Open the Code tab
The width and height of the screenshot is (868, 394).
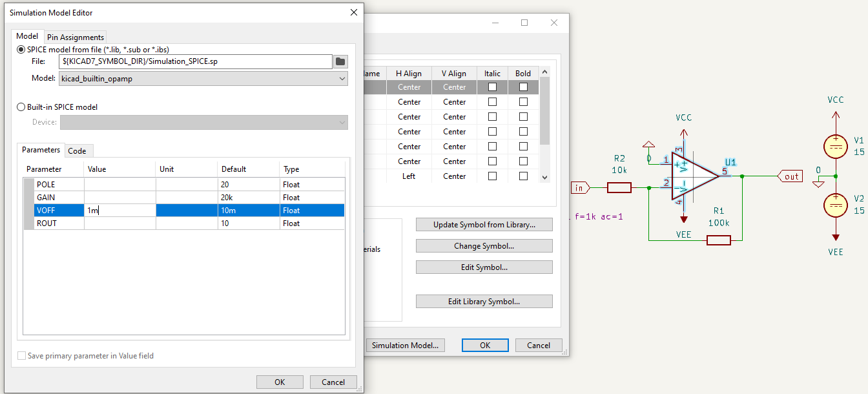click(77, 150)
